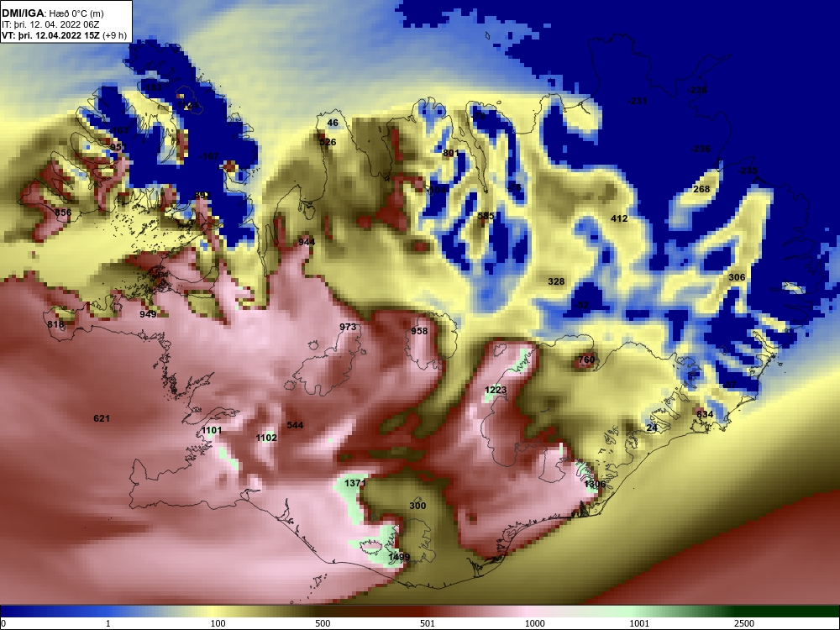Click the map value "300"

point(417,506)
